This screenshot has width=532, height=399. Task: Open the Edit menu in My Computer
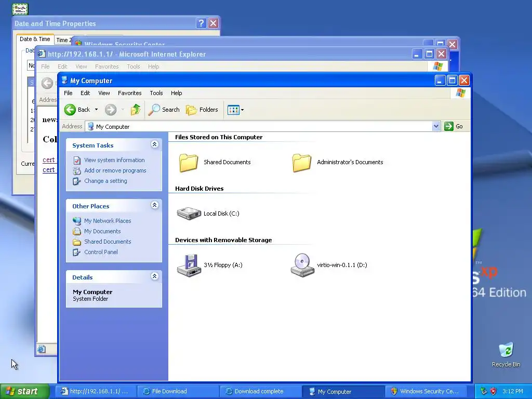click(85, 93)
